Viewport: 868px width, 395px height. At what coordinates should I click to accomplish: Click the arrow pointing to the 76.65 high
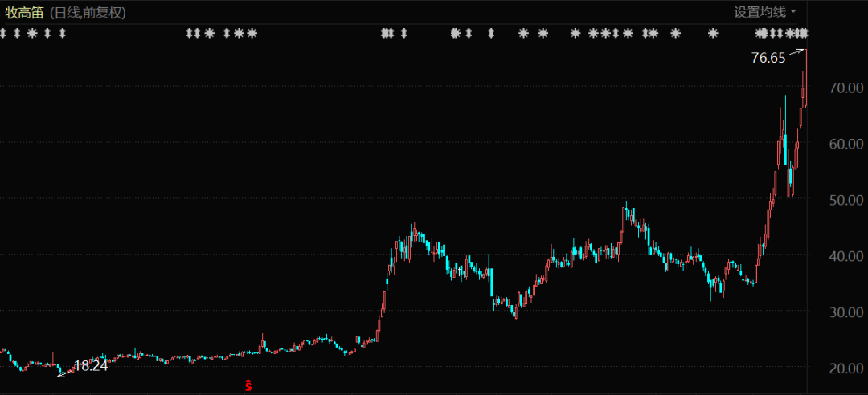tap(796, 53)
